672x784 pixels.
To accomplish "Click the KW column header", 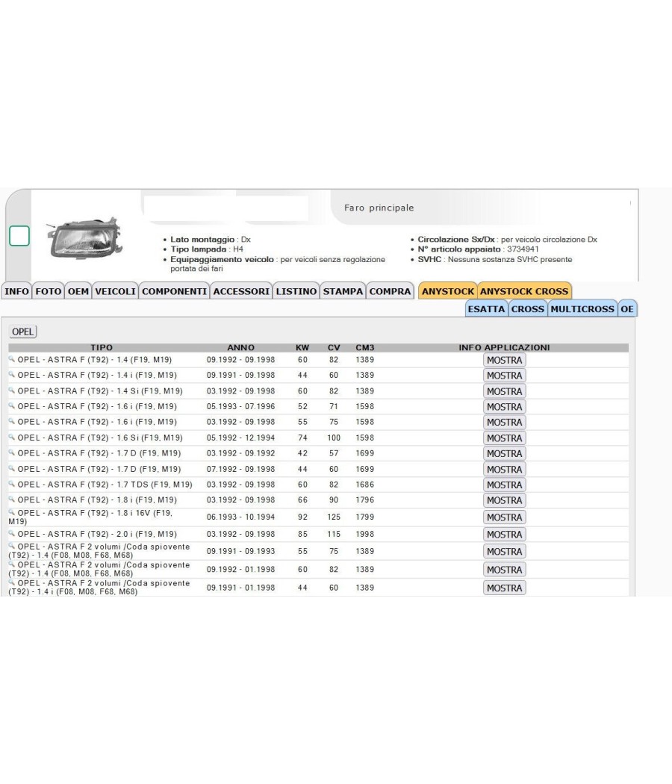I will 302,347.
